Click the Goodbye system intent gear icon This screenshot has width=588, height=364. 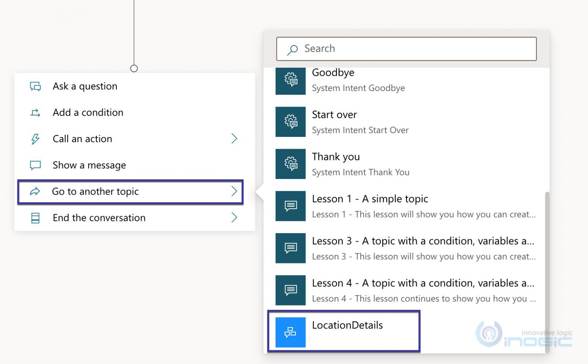coord(290,80)
